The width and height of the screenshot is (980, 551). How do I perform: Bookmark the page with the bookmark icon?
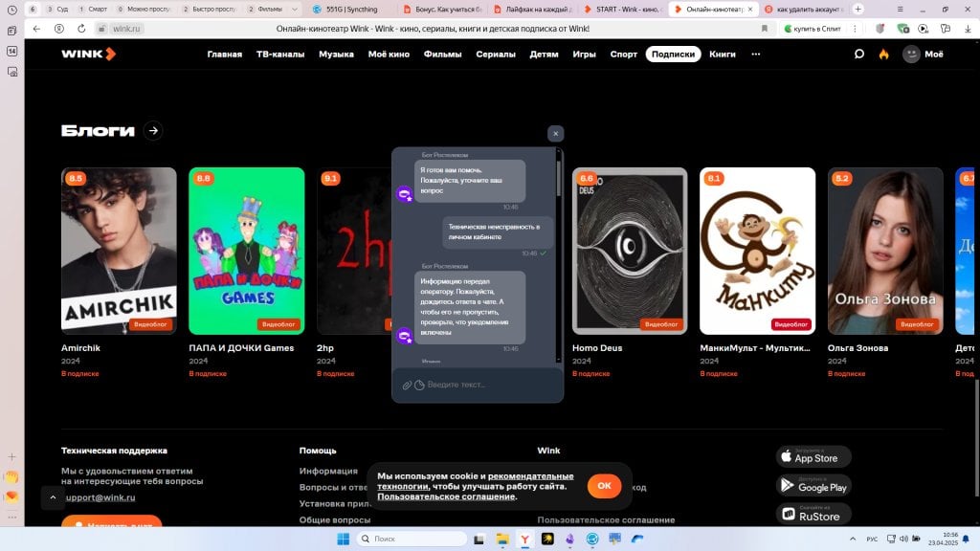tap(765, 29)
